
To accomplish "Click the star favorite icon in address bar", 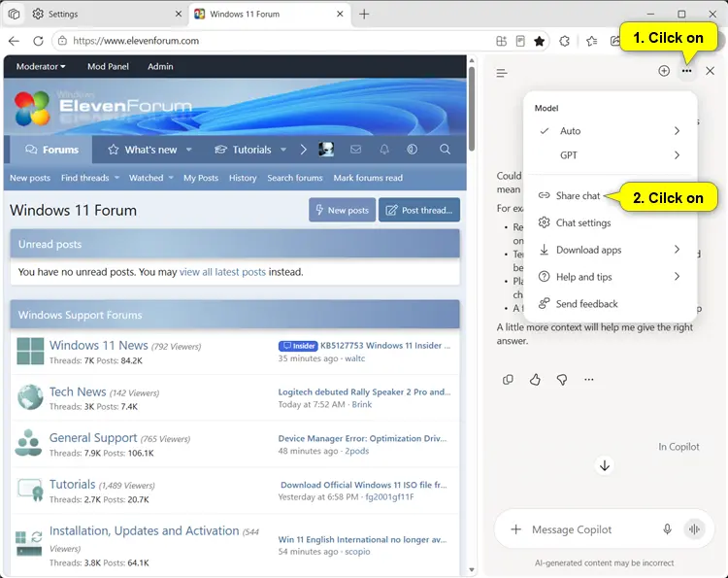I will (x=539, y=42).
